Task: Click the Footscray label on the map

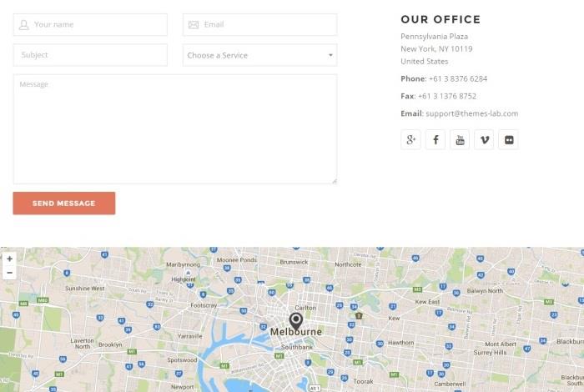Action: pyautogui.click(x=204, y=305)
